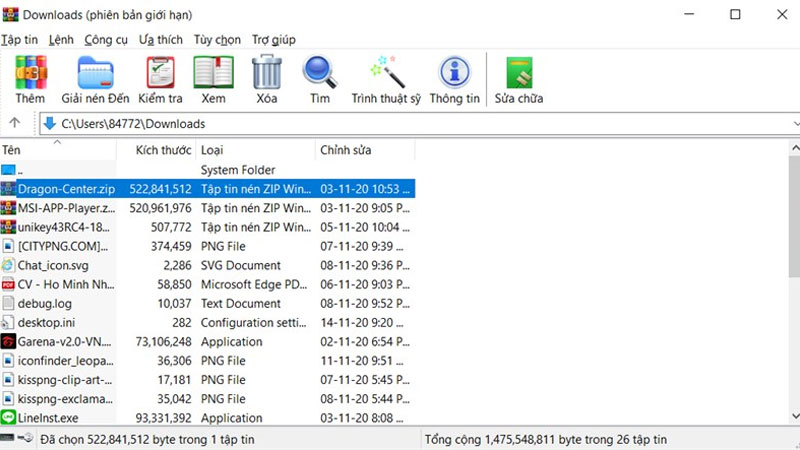This screenshot has height=450, width=800.
Task: Click the 'Text Document' type cell
Action: [241, 304]
